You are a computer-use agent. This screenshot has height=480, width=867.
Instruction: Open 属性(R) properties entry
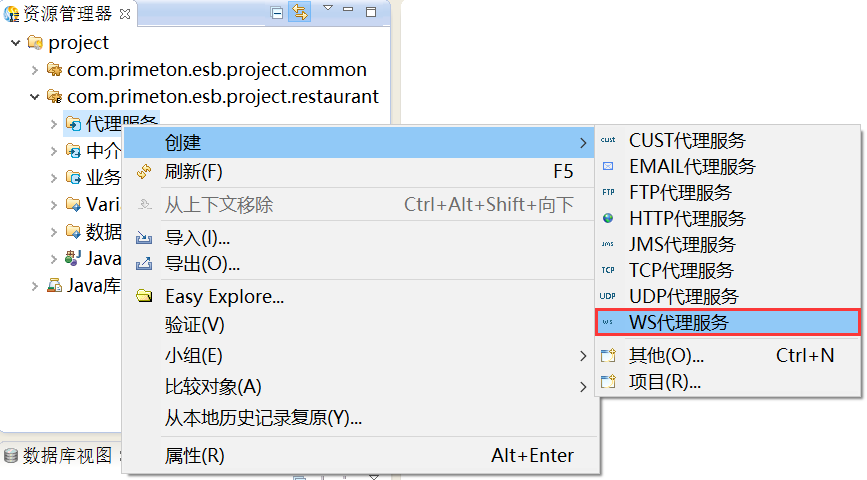[359, 456]
